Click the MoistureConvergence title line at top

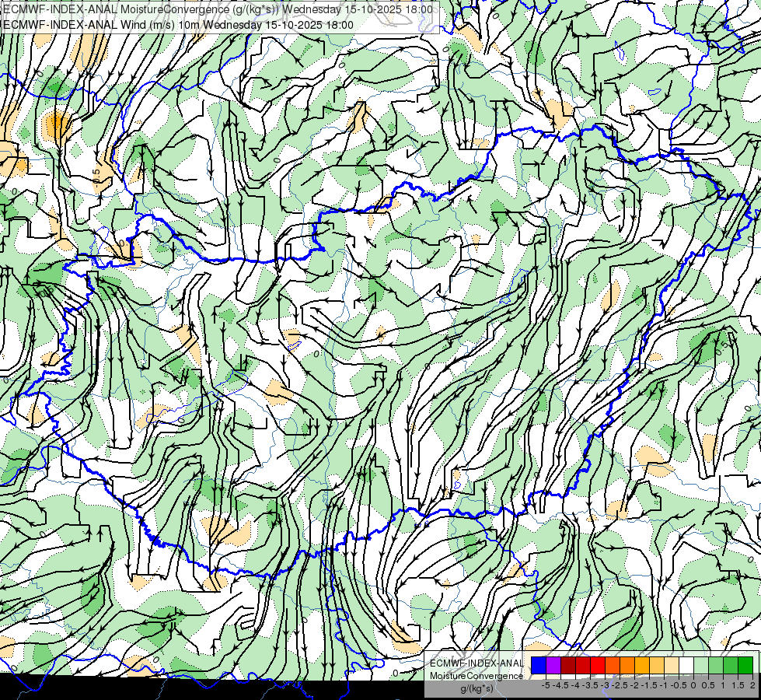pos(218,9)
